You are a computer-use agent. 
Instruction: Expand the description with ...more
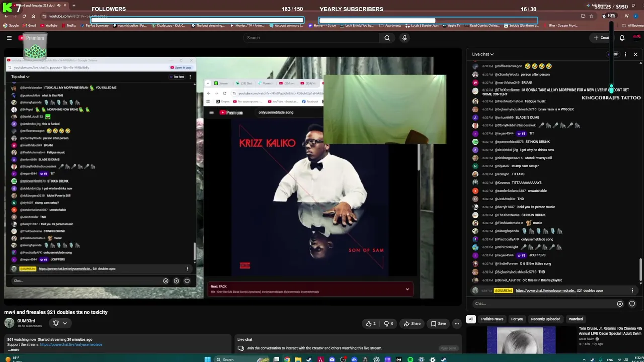[14, 349]
